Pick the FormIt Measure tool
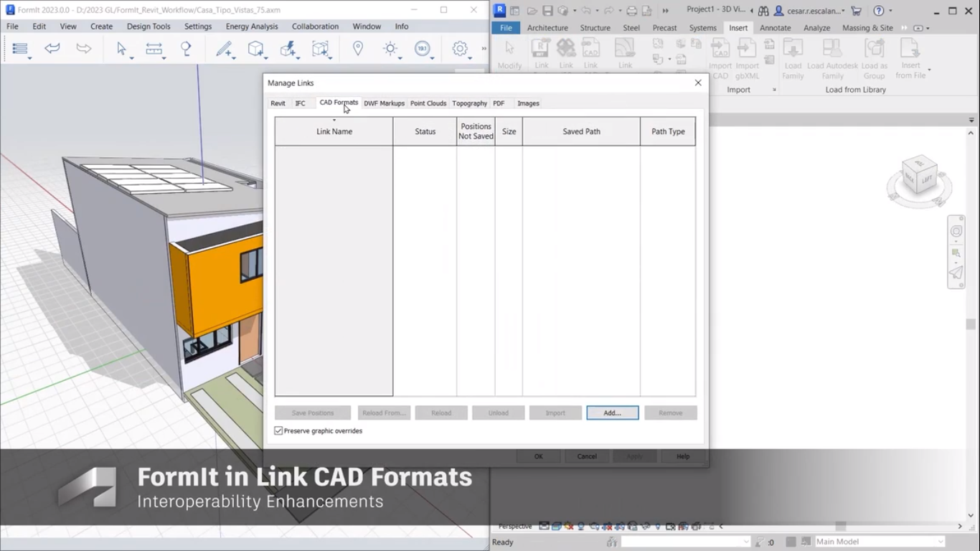The height and width of the screenshot is (551, 980). [154, 48]
